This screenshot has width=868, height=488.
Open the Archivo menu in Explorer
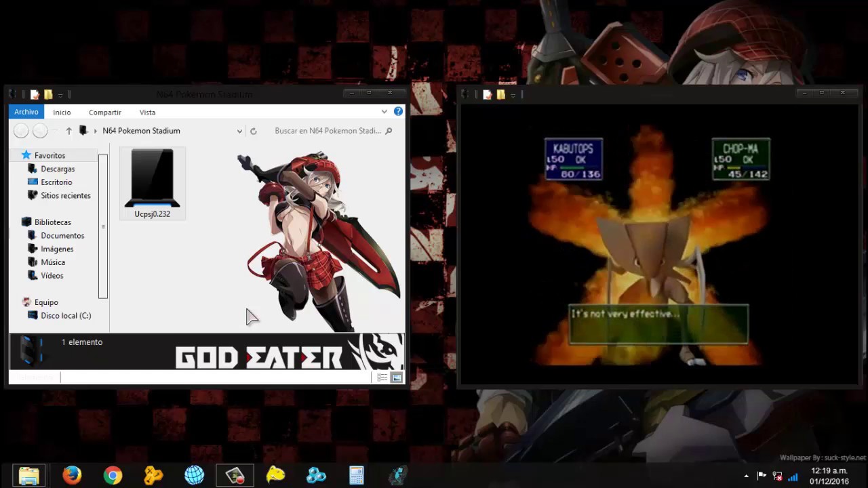[26, 112]
